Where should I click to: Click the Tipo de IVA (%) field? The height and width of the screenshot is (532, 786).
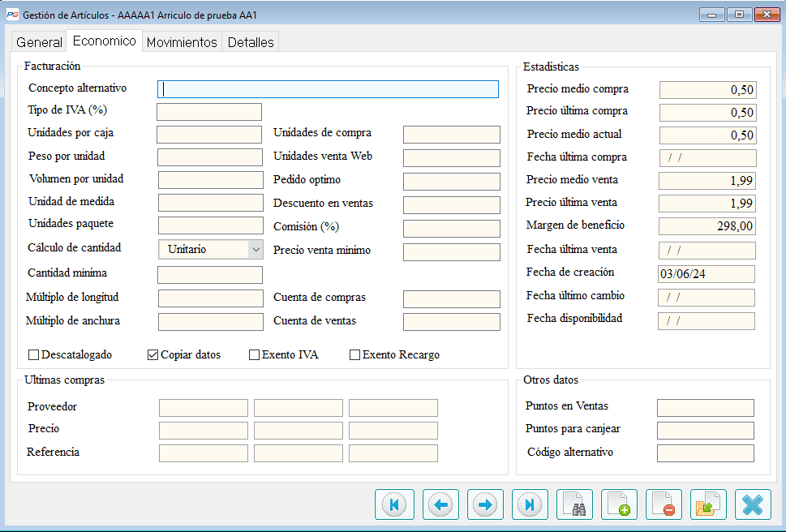pos(209,112)
